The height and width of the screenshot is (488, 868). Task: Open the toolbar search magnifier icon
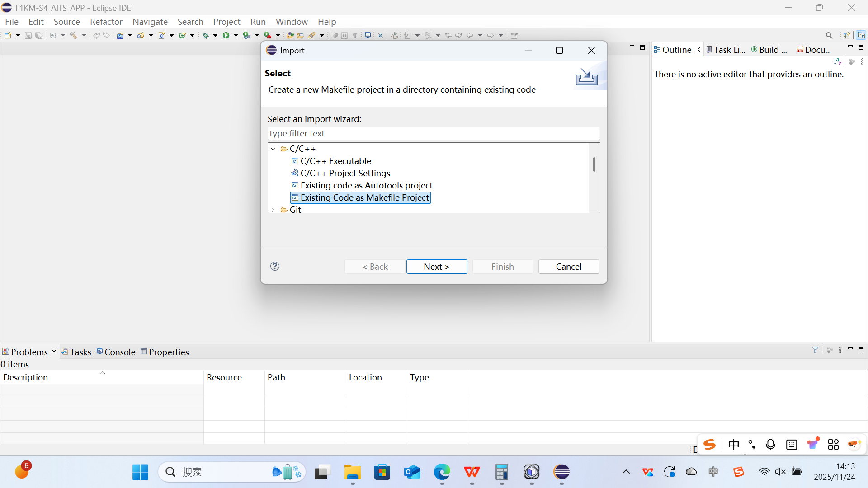click(829, 35)
